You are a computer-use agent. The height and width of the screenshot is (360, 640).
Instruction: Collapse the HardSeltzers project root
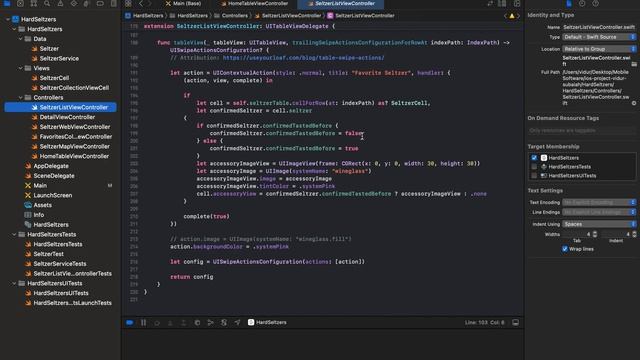pos(8,19)
